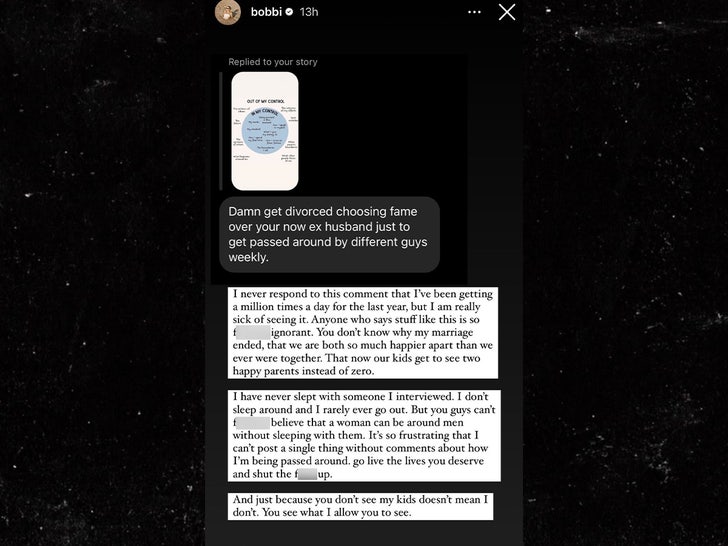This screenshot has width=728, height=546.
Task: Open the replied story thumbnail
Action: point(265,131)
